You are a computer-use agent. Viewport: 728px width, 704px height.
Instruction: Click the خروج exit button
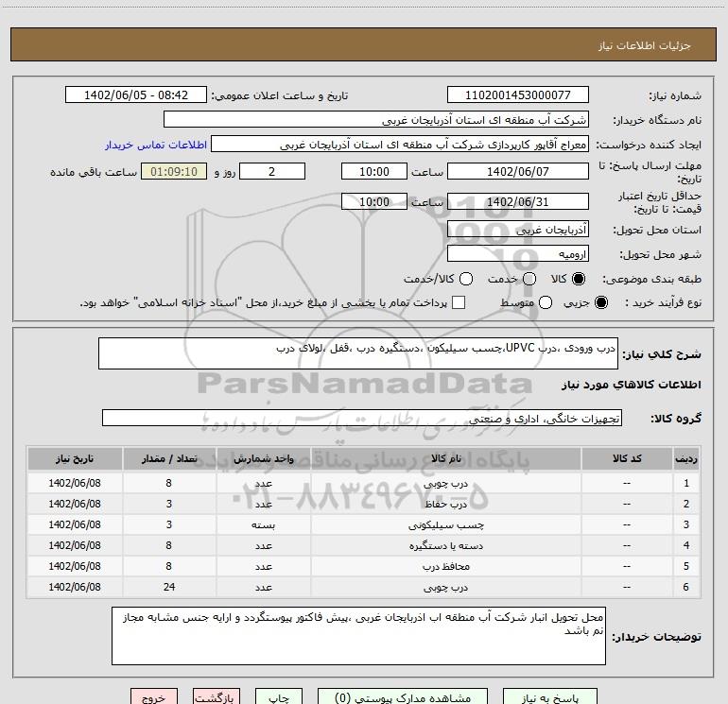click(x=154, y=697)
